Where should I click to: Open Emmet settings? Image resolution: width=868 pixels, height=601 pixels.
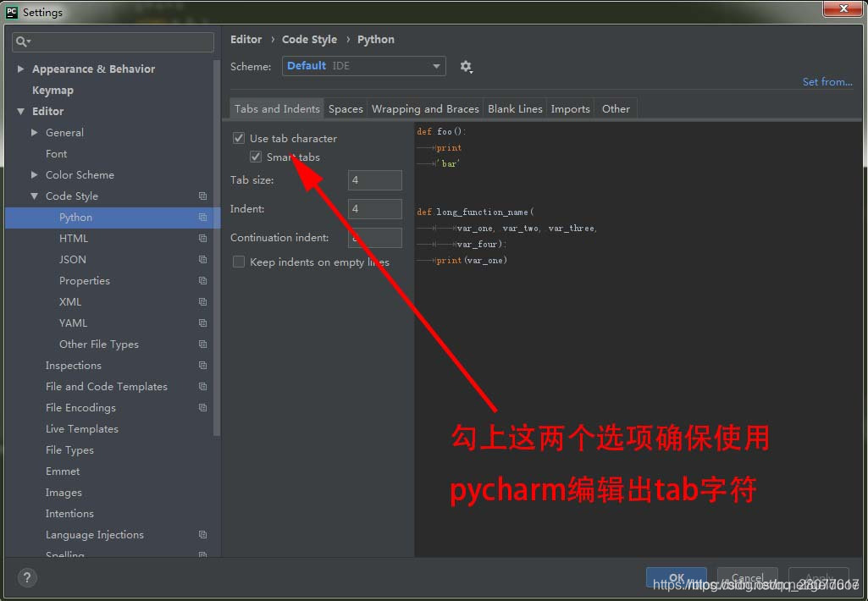coord(63,471)
